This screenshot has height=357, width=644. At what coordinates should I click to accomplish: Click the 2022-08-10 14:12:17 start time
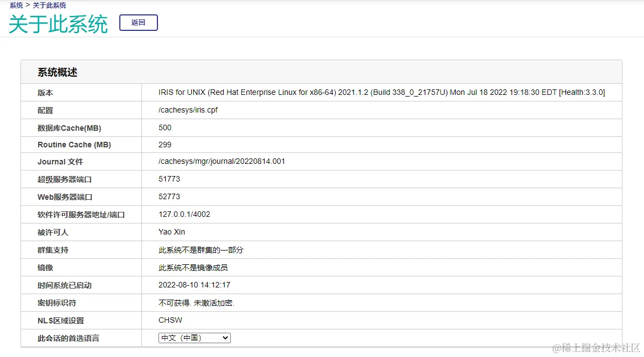tap(194, 285)
